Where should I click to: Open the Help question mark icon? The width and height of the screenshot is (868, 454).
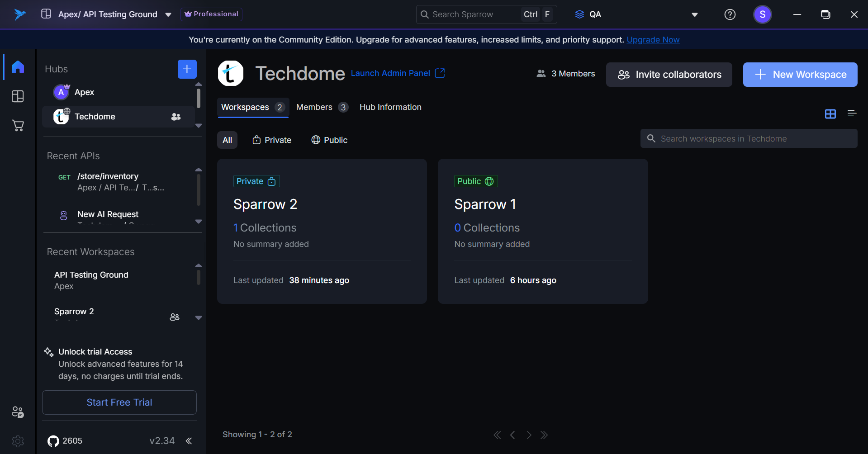click(730, 14)
